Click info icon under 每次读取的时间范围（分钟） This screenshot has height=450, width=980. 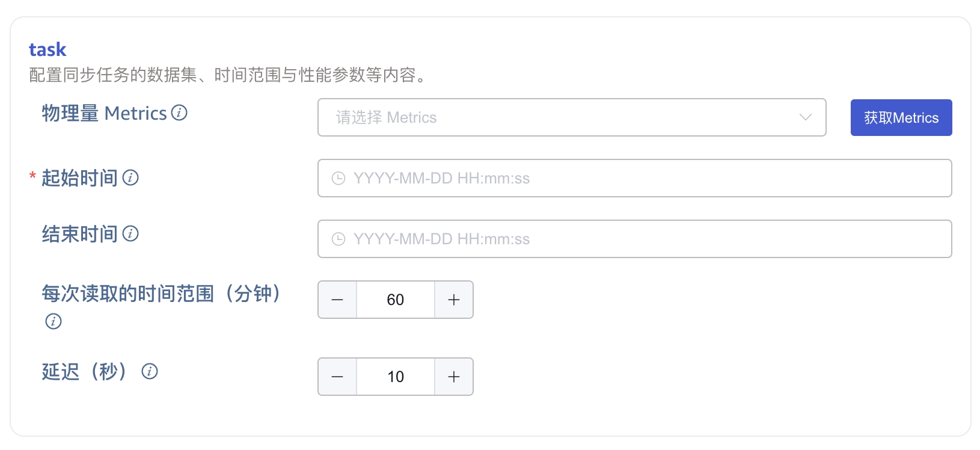(x=54, y=321)
